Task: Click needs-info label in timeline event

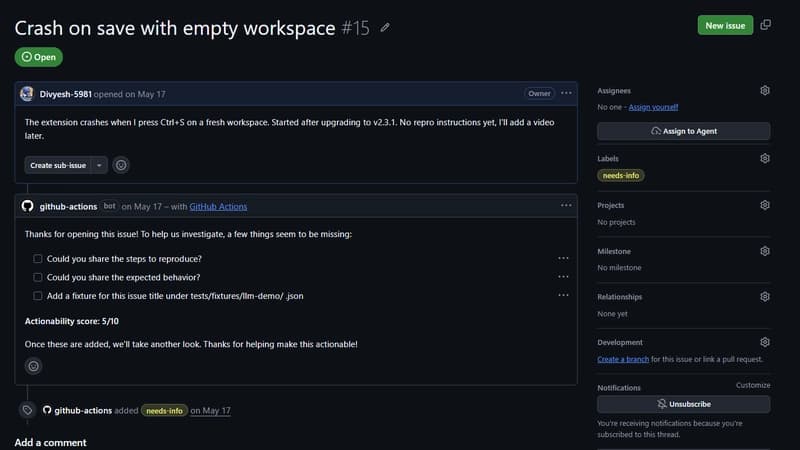Action: (164, 410)
